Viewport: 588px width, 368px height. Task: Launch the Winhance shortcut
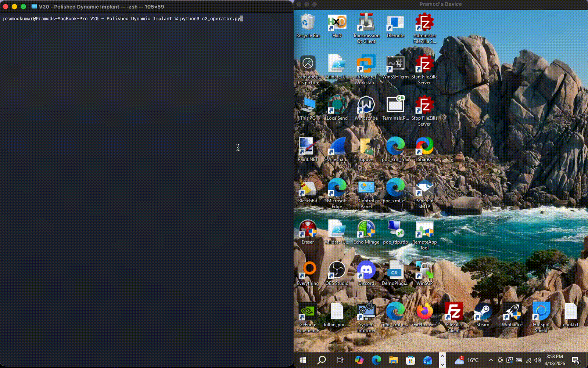(x=512, y=315)
